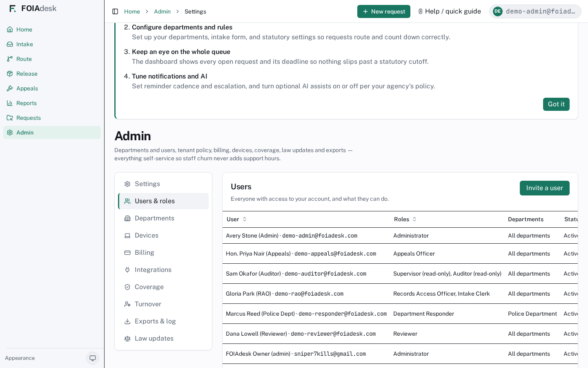Open the Devices admin tab
588x368 pixels.
click(x=163, y=236)
